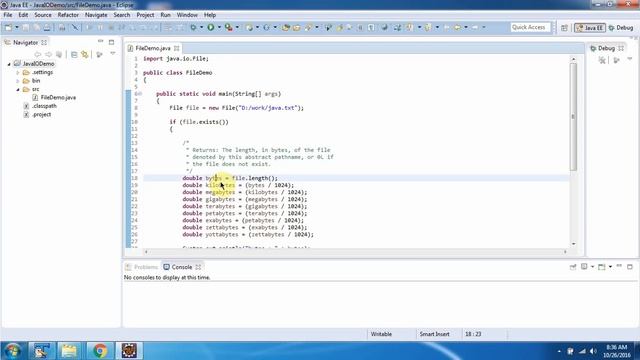
Task: Close the Console view
Action: [x=198, y=267]
